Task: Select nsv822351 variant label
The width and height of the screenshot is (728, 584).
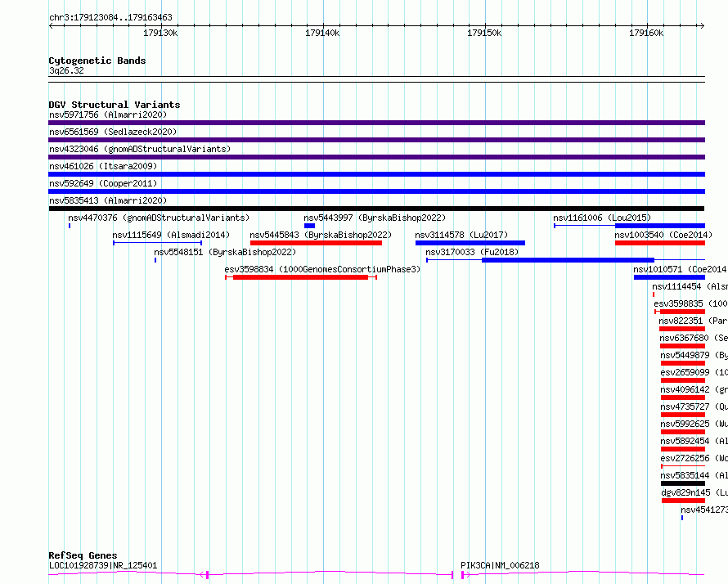Action: pos(693,321)
